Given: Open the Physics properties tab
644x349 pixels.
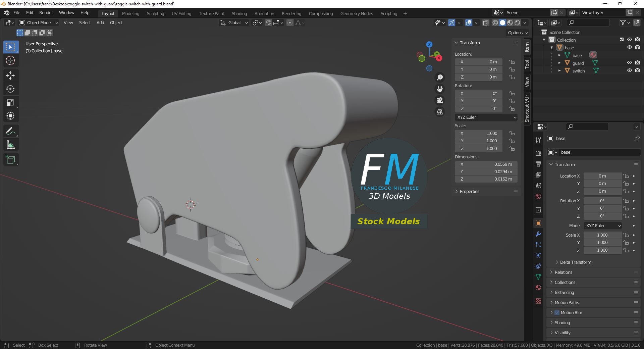Looking at the screenshot, I should pos(538,255).
